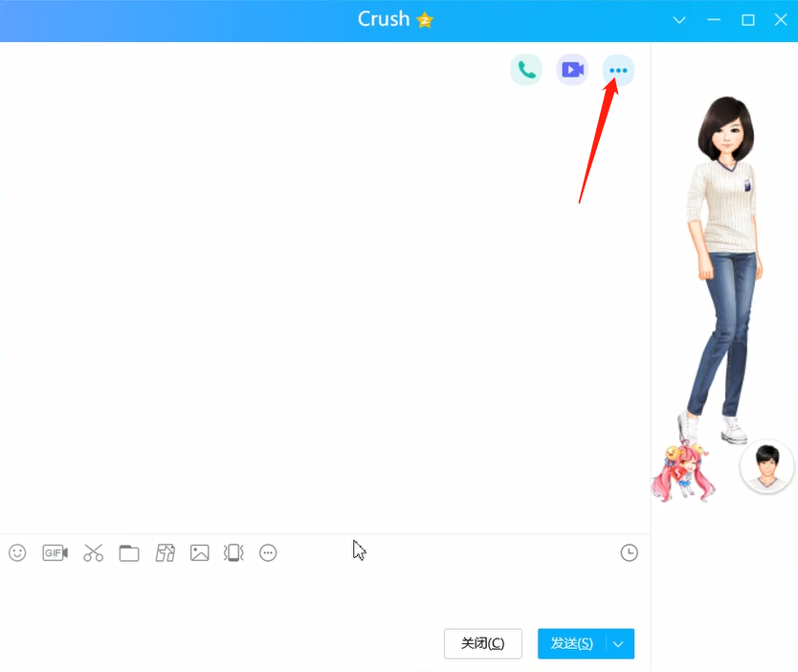Send a file via folder icon
The height and width of the screenshot is (672, 798).
pos(129,553)
